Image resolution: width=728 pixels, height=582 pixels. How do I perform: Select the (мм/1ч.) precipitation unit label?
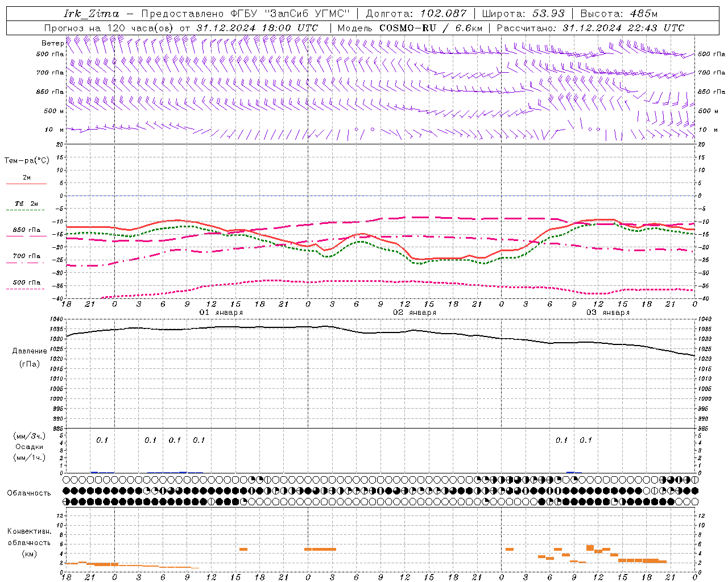(30, 458)
